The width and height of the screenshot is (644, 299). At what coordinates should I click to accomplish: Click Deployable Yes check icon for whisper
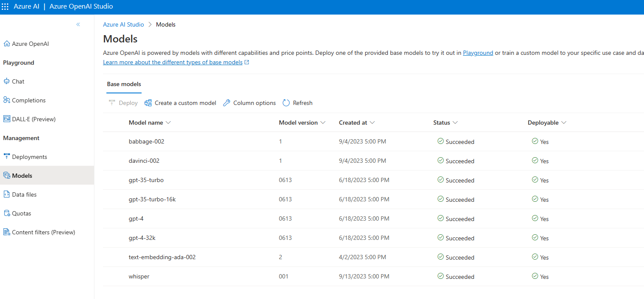(x=535, y=276)
